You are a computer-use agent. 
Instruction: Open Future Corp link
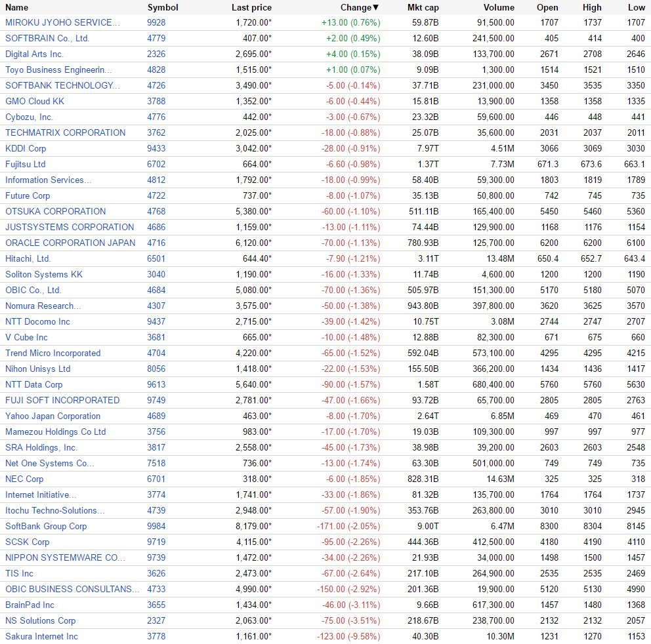pos(28,196)
